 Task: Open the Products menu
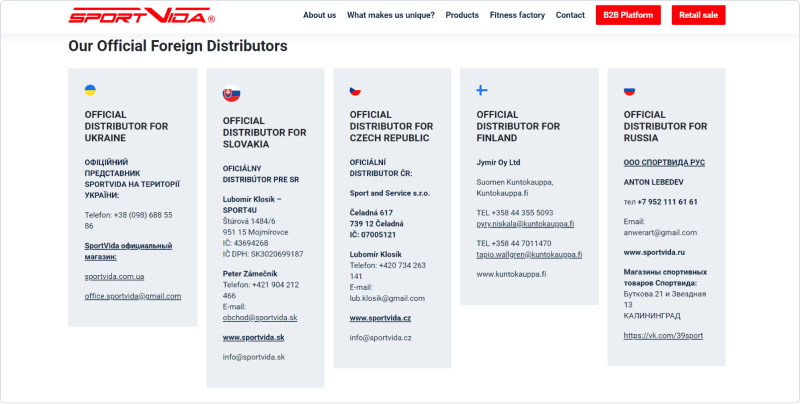pyautogui.click(x=462, y=15)
